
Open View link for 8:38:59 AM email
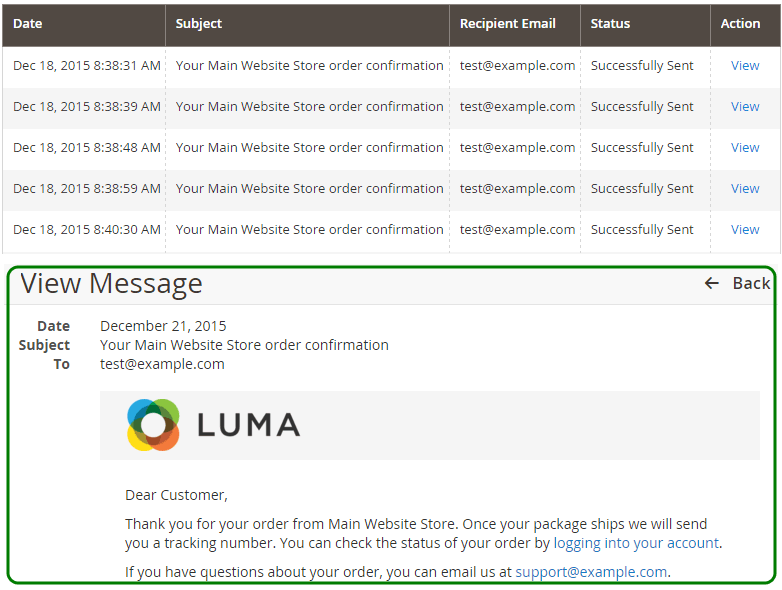click(745, 188)
